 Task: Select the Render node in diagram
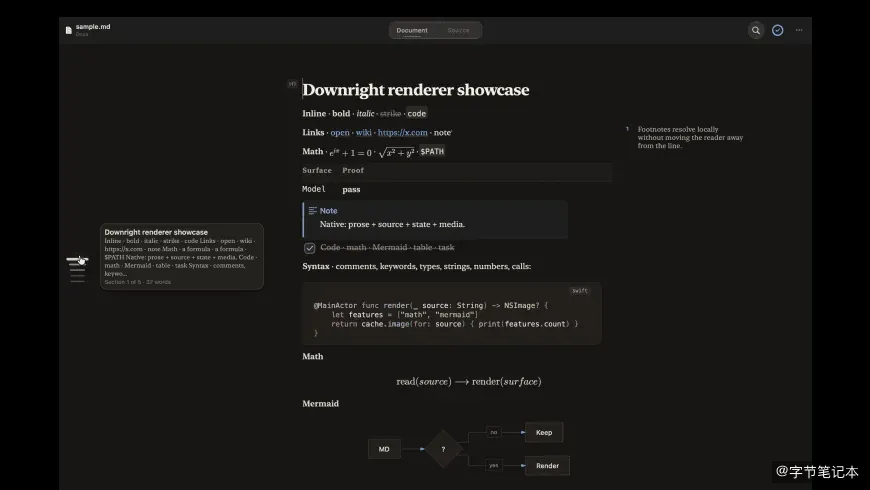(547, 466)
